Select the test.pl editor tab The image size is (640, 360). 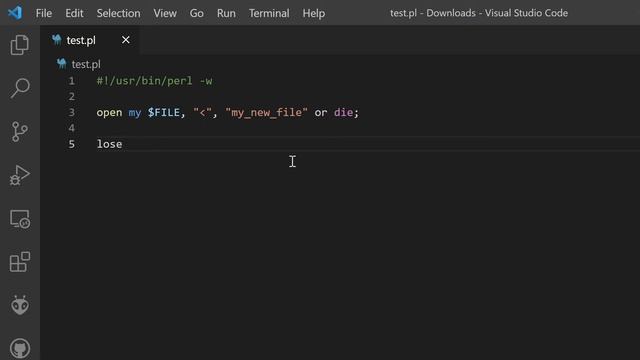pos(90,40)
